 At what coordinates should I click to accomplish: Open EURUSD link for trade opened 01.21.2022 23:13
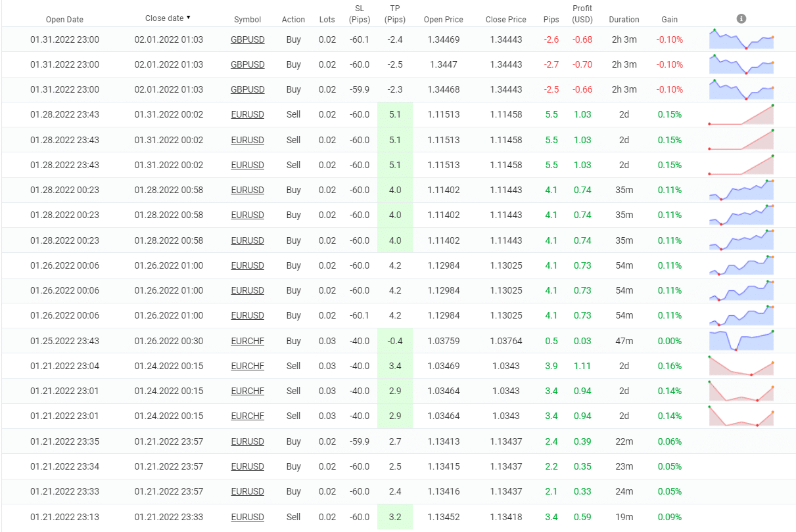[247, 517]
